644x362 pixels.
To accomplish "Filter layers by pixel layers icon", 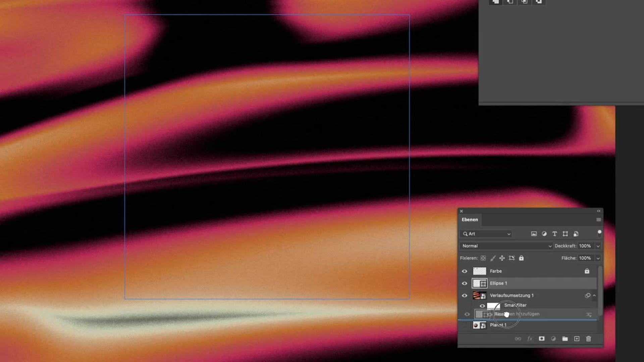I will 534,234.
